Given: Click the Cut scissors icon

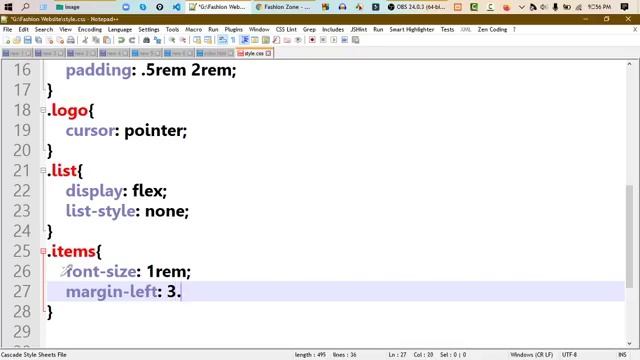Looking at the screenshot, I should tap(85, 40).
